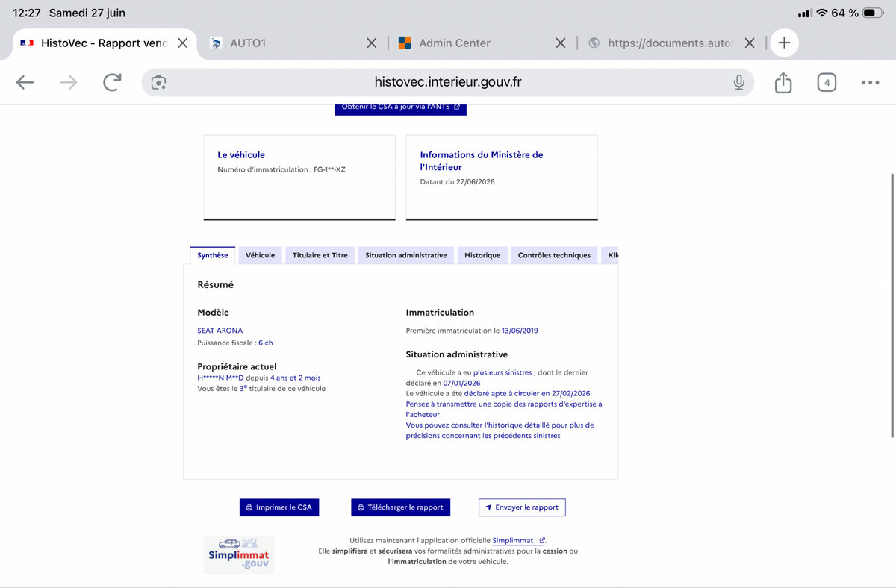Screen dimensions: 896x588
Task: Switch to Contrôles techniques tab
Action: tap(554, 255)
